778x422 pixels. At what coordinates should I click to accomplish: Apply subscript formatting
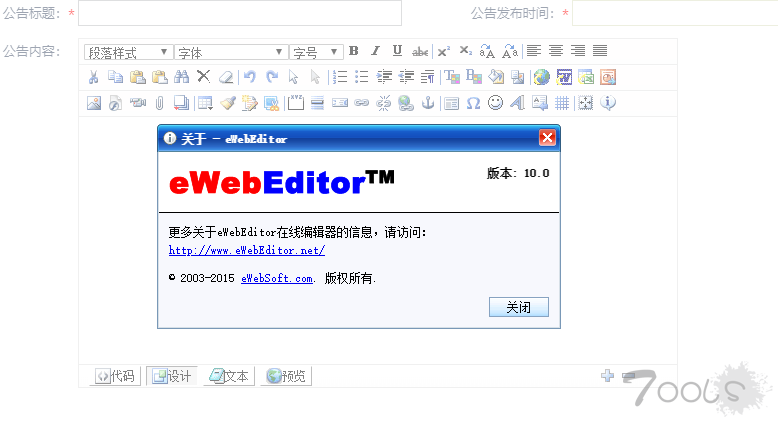(465, 51)
